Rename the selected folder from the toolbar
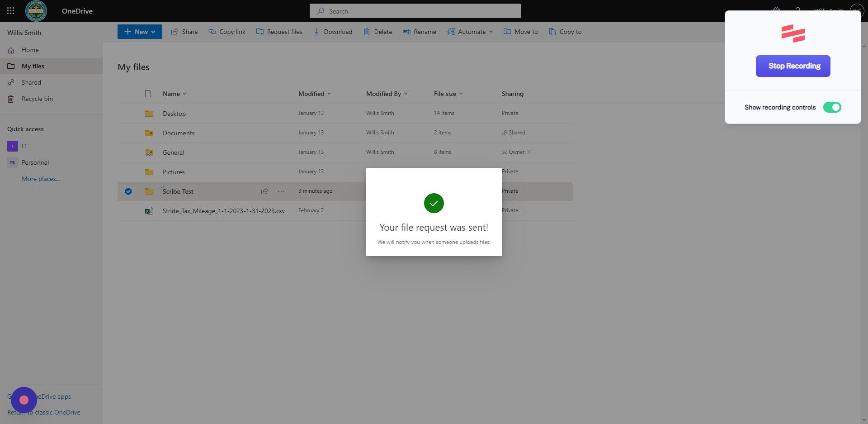The image size is (868, 424). tap(420, 31)
